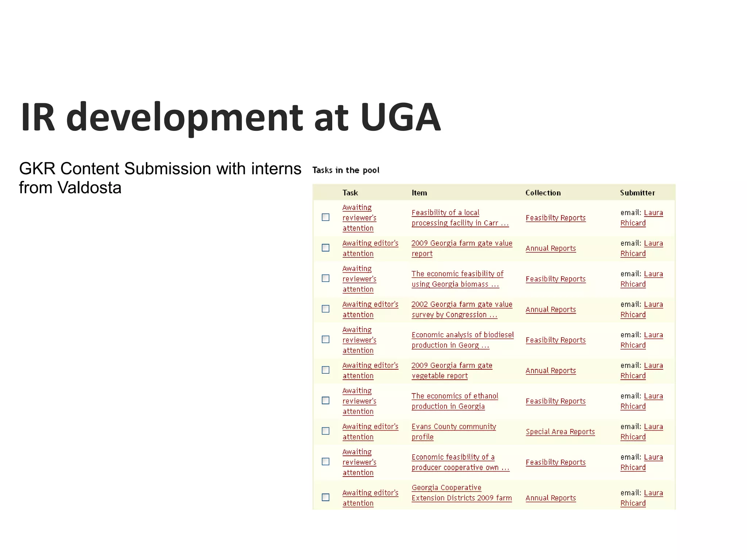Screen dimensions: 747x560
Task: Open Annual Reports collection for 2002 farm gate survey
Action: coord(551,310)
